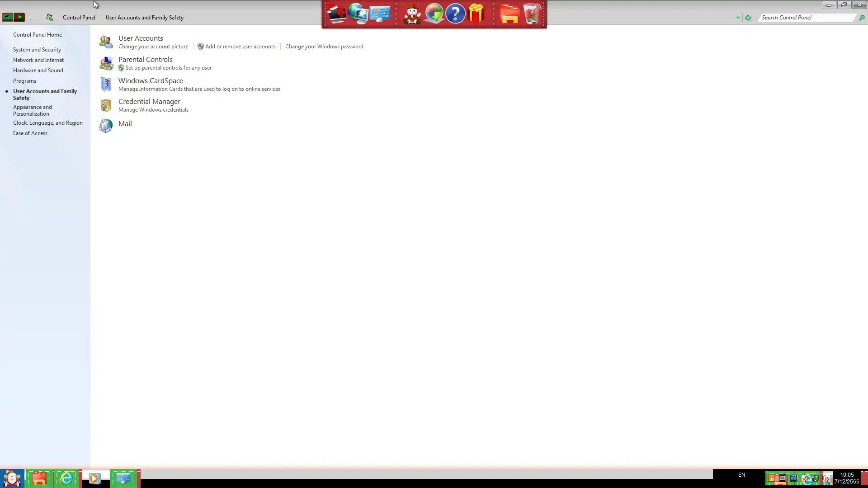Click the User Accounts category icon

pos(106,42)
